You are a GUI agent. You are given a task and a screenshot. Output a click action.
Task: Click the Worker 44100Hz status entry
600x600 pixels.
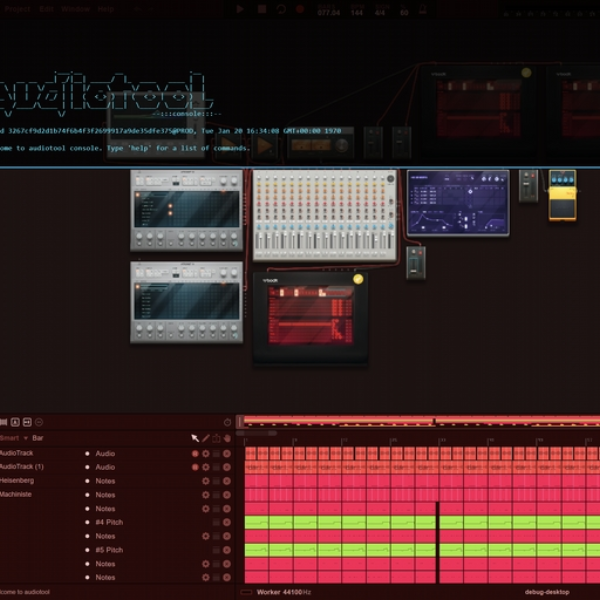(x=284, y=592)
